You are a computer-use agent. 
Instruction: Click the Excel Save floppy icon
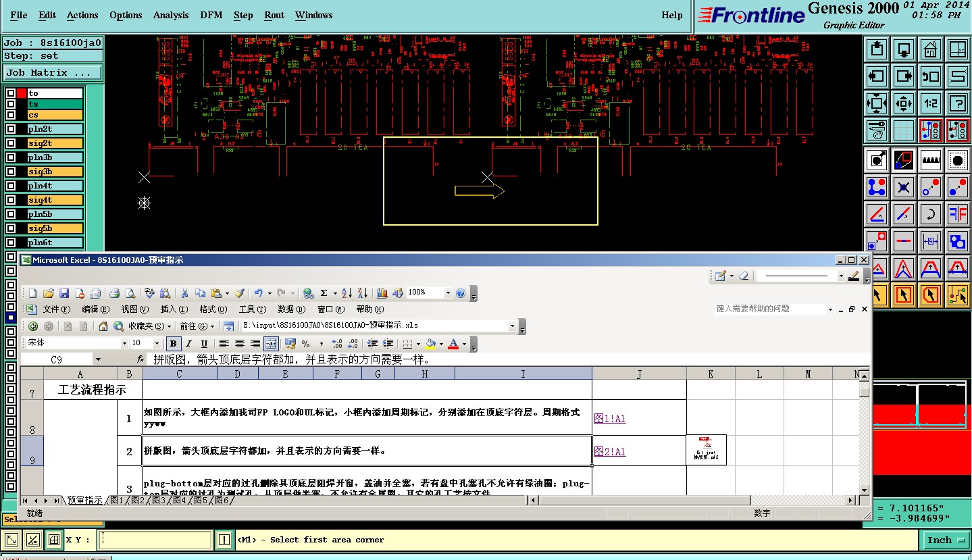coord(64,293)
